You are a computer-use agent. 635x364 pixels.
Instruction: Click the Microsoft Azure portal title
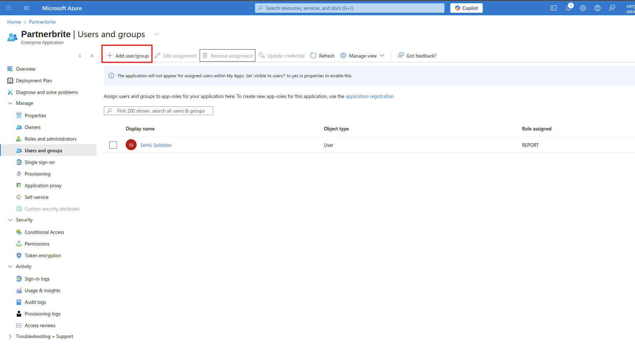click(62, 8)
